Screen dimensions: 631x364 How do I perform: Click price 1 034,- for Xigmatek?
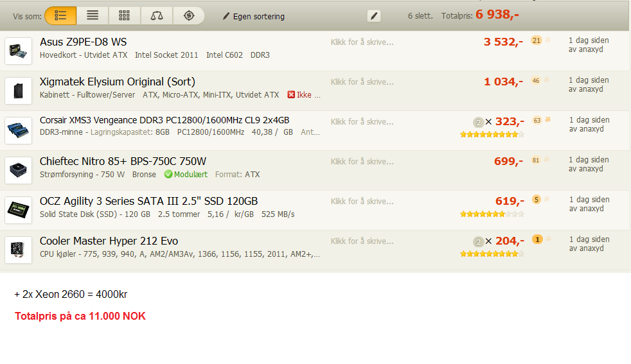pyautogui.click(x=503, y=82)
